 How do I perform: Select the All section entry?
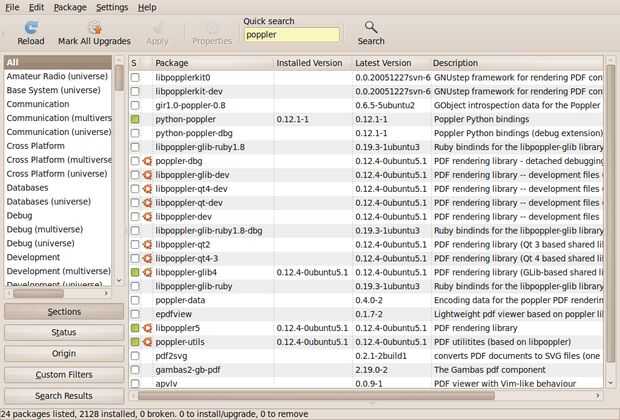pos(58,62)
